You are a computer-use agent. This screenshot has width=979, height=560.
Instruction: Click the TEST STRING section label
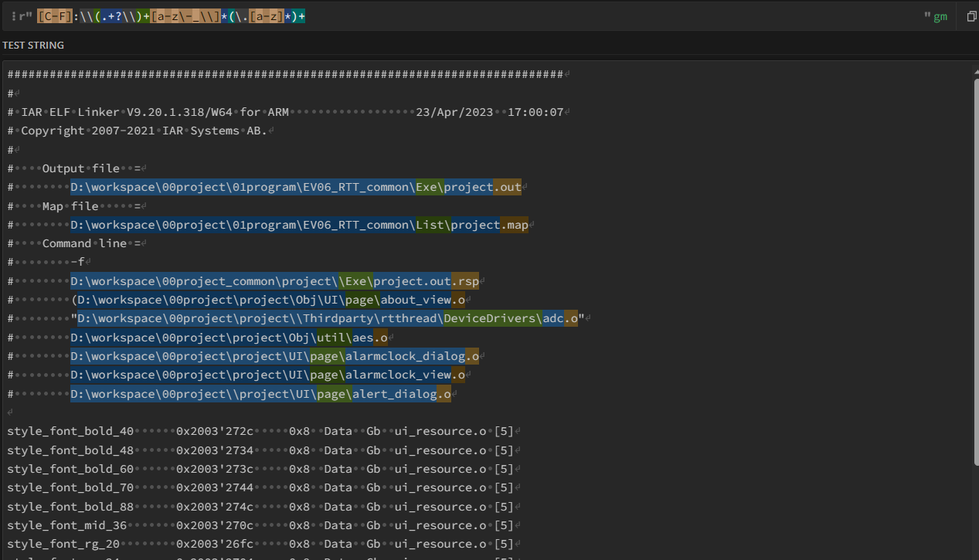(x=33, y=45)
